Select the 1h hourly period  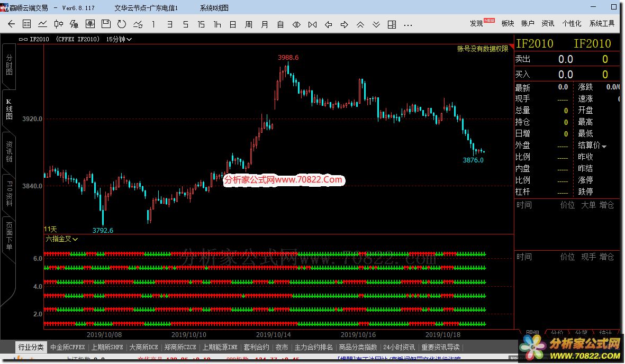tap(217, 24)
